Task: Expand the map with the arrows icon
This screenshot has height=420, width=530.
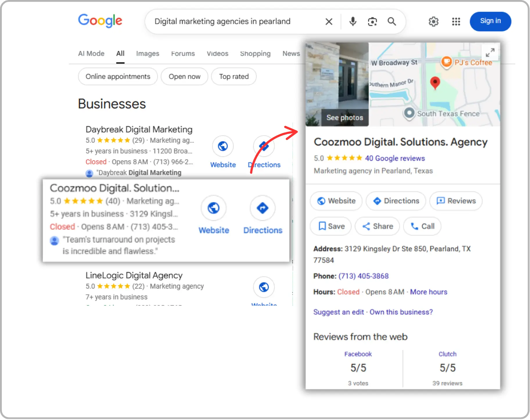Action: [x=490, y=52]
